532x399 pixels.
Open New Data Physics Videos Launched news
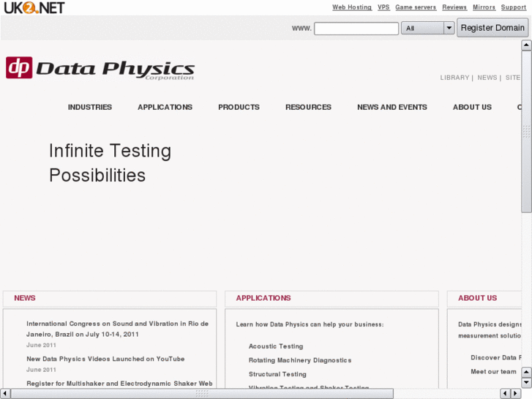coord(105,359)
